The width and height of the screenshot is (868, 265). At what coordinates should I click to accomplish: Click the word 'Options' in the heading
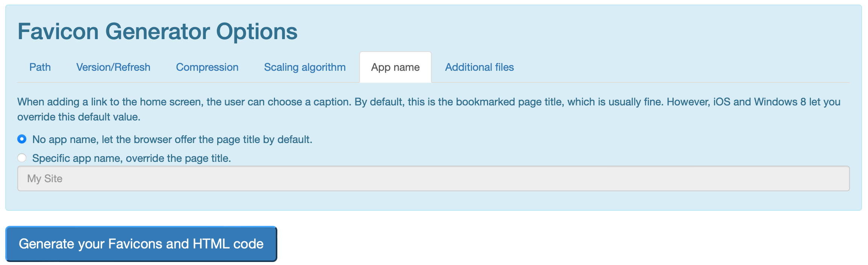click(x=257, y=32)
